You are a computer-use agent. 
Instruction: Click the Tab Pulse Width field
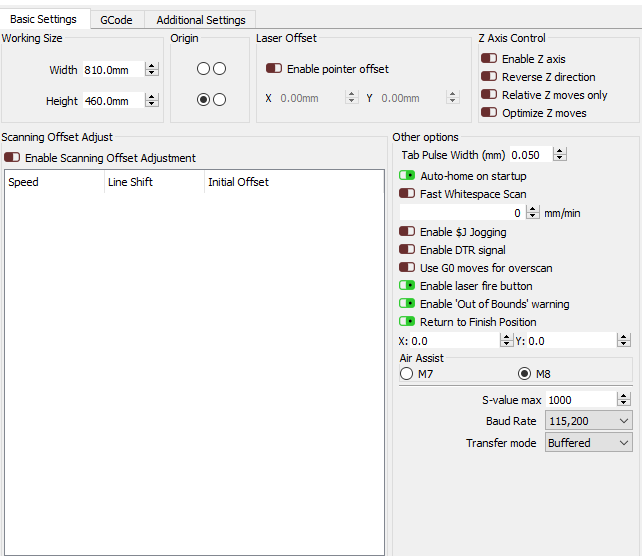click(531, 155)
